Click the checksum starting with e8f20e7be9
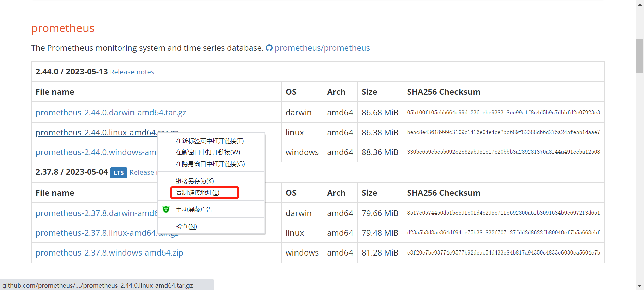Screen dimensions: 644x290 503,253
